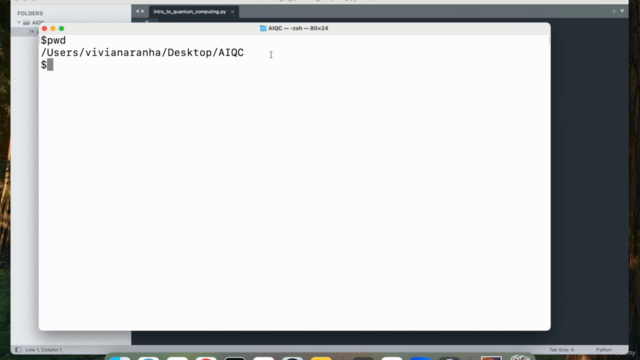Open the tab list dropdown arrow
Image resolution: width=640 pixels, height=360 pixels.
[x=622, y=11]
